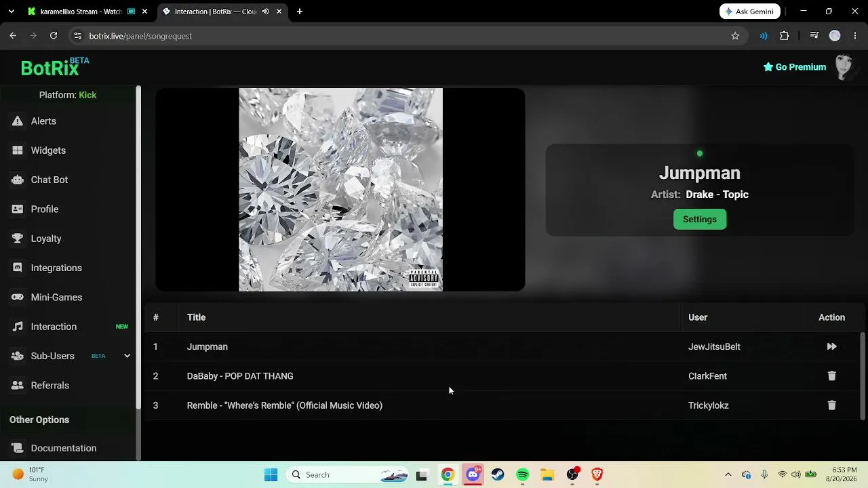This screenshot has width=868, height=488.
Task: Click the Title column header
Action: tap(196, 317)
